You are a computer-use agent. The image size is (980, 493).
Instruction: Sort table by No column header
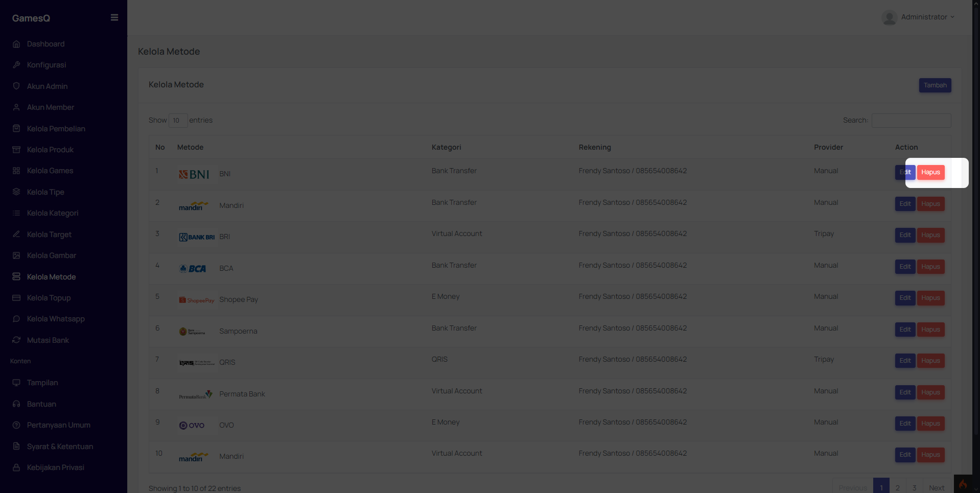tap(160, 147)
